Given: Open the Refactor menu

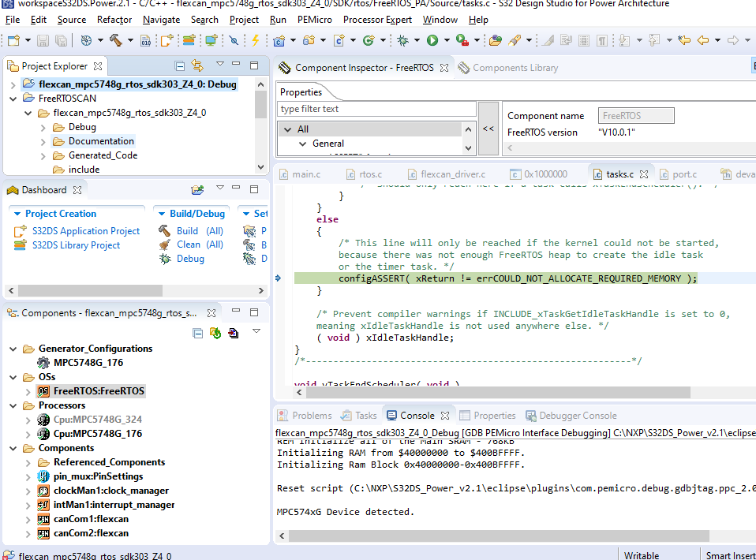Looking at the screenshot, I should (x=114, y=20).
